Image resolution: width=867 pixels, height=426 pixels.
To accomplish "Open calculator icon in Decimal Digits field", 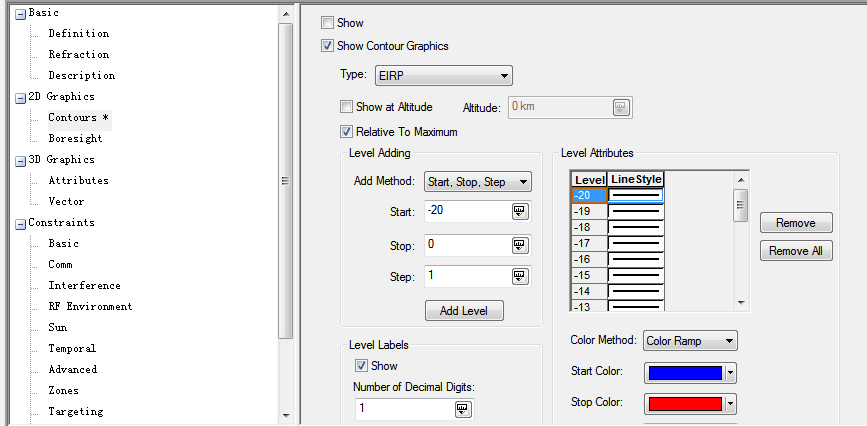I will (x=463, y=409).
